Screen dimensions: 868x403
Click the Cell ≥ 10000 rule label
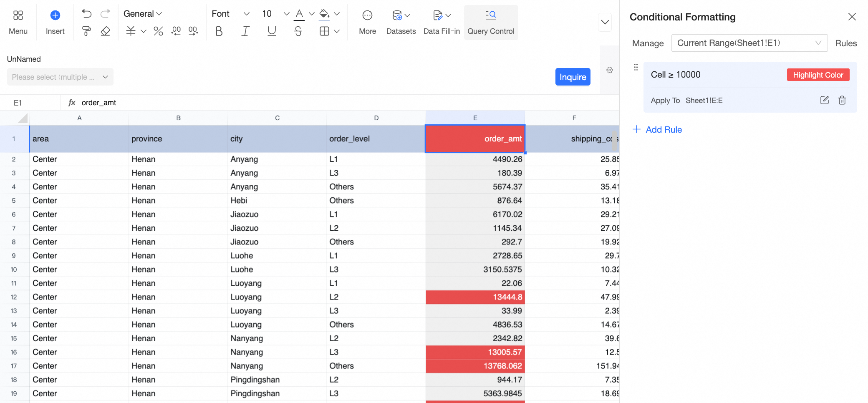676,75
